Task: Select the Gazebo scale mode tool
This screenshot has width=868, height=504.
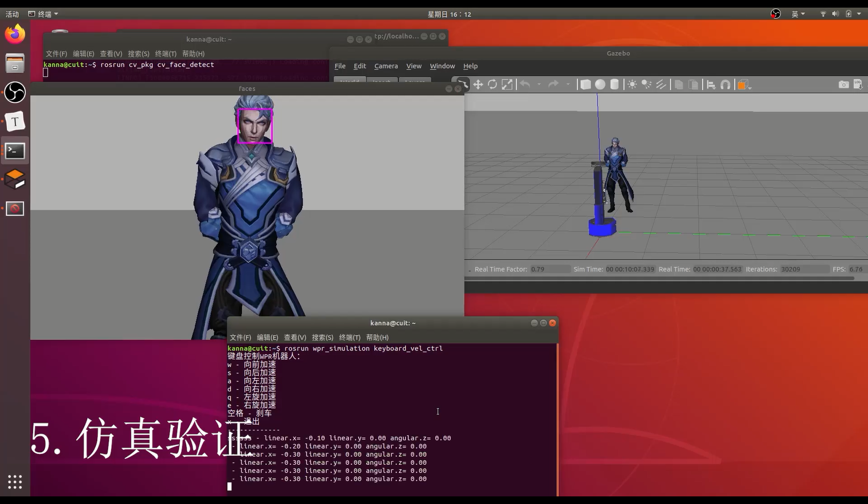Action: click(x=507, y=84)
